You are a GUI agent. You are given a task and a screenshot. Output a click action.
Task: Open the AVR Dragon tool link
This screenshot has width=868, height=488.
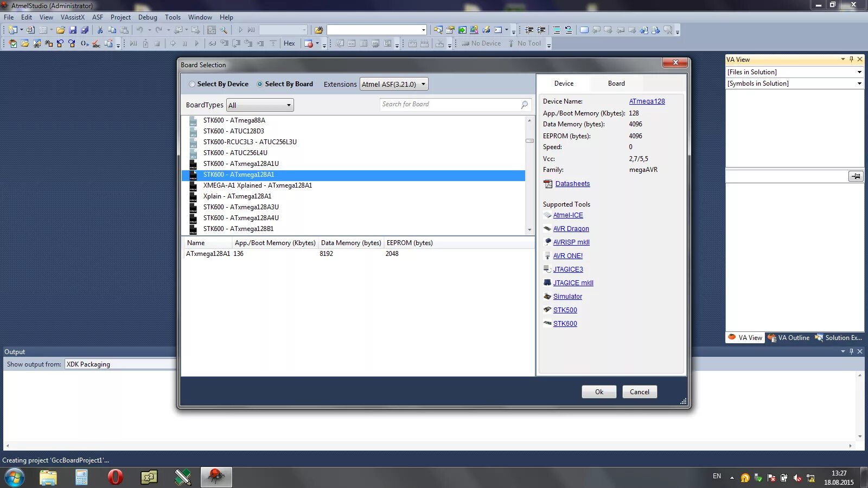tap(571, 229)
